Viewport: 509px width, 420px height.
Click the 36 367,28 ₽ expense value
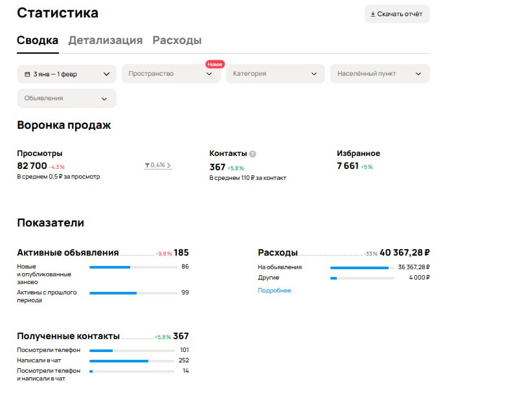[414, 267]
